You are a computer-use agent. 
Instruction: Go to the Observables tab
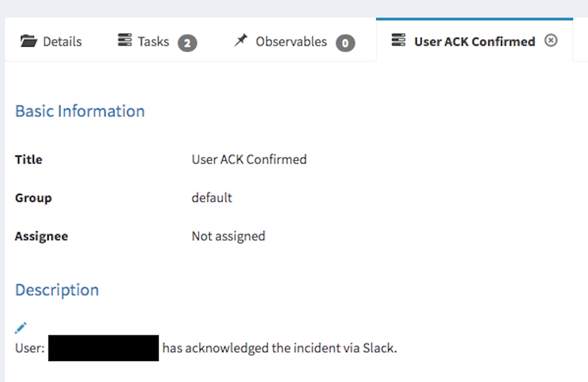[291, 42]
